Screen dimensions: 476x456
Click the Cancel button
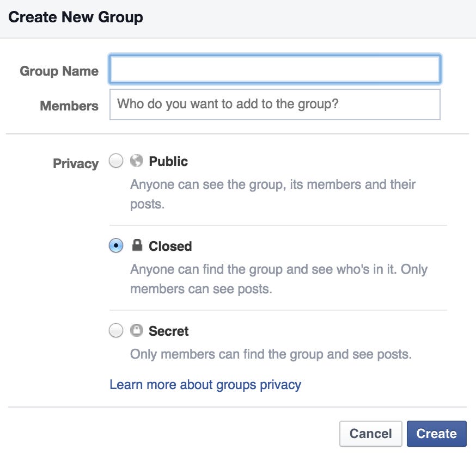371,434
